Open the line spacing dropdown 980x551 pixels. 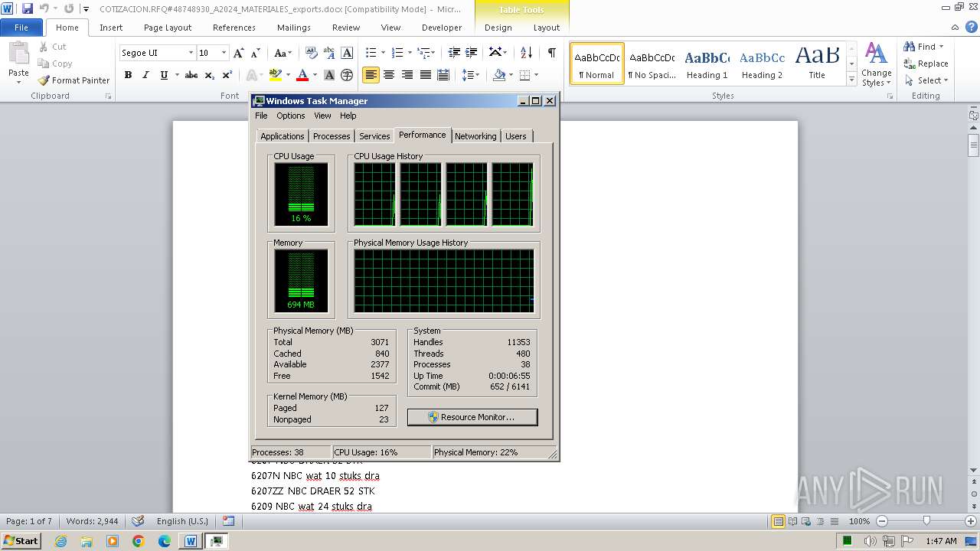472,75
